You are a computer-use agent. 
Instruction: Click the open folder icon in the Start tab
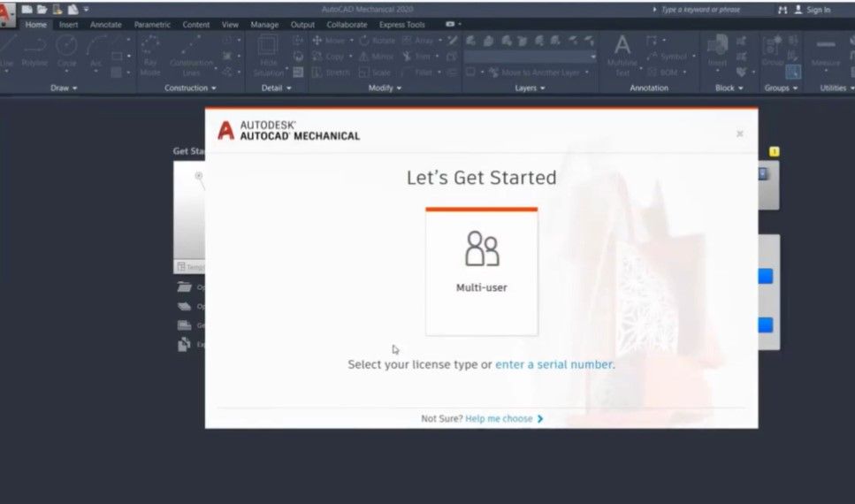click(184, 286)
